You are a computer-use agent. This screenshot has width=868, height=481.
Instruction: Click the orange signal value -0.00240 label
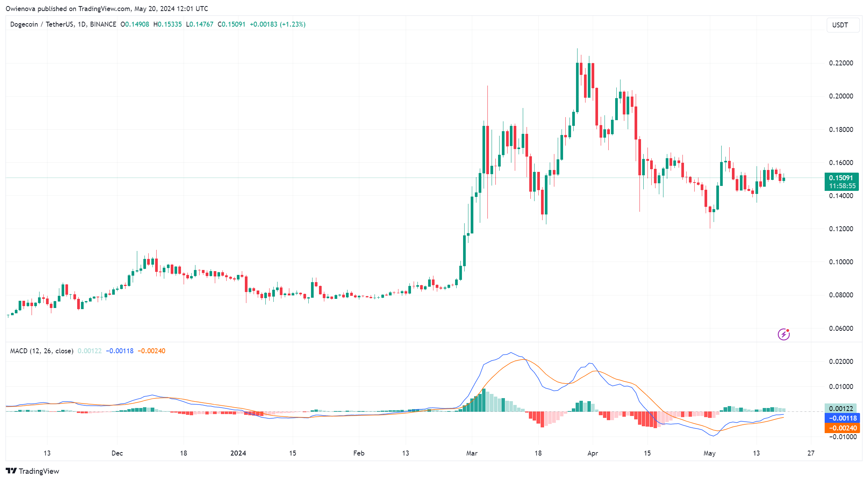842,428
